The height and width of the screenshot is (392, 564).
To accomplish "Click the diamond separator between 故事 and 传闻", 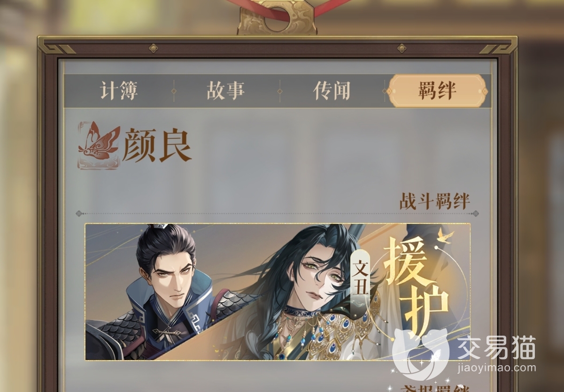I will [280, 91].
